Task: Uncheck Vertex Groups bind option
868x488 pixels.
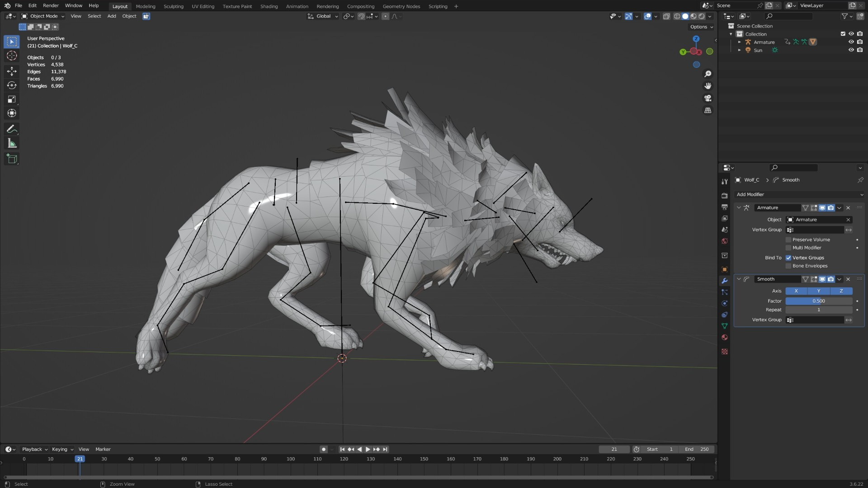Action: pyautogui.click(x=788, y=258)
